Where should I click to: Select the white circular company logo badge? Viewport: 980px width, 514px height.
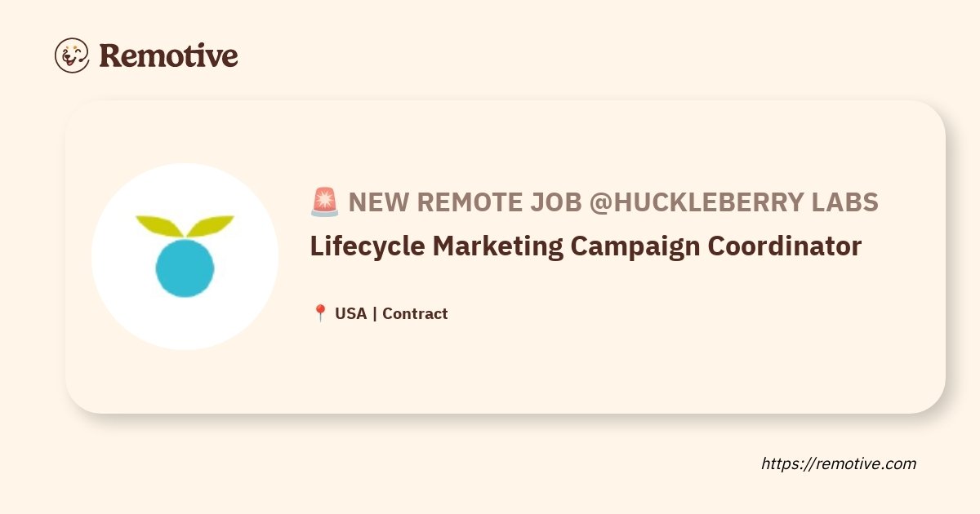[185, 256]
